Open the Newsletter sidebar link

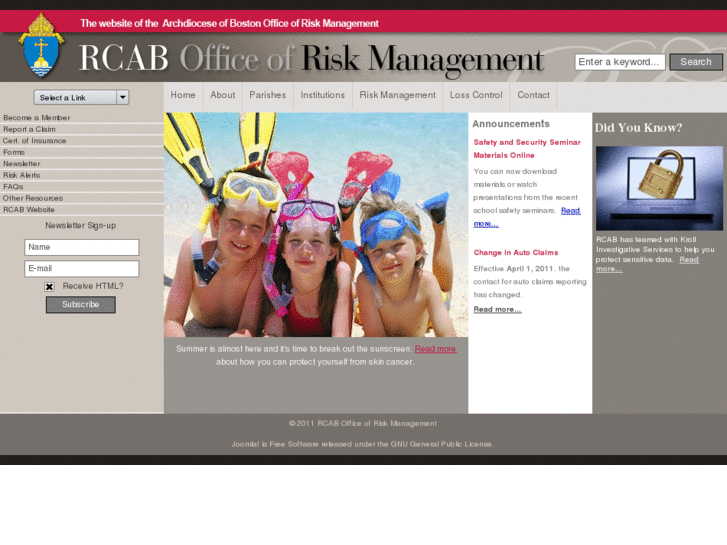22,164
